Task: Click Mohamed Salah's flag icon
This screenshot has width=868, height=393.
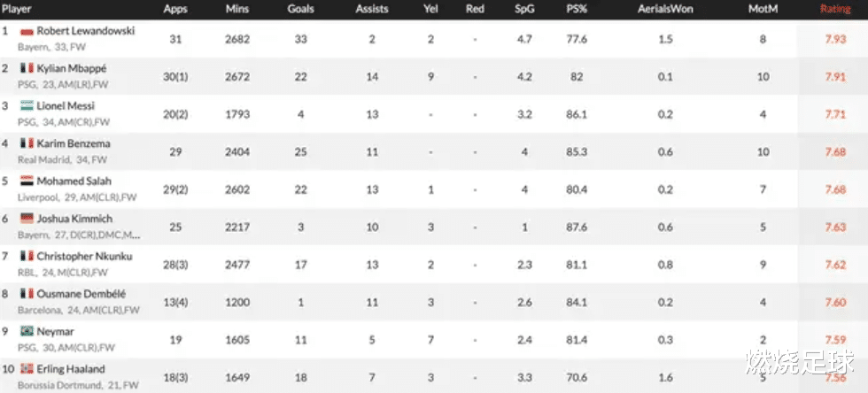Action: pyautogui.click(x=27, y=181)
